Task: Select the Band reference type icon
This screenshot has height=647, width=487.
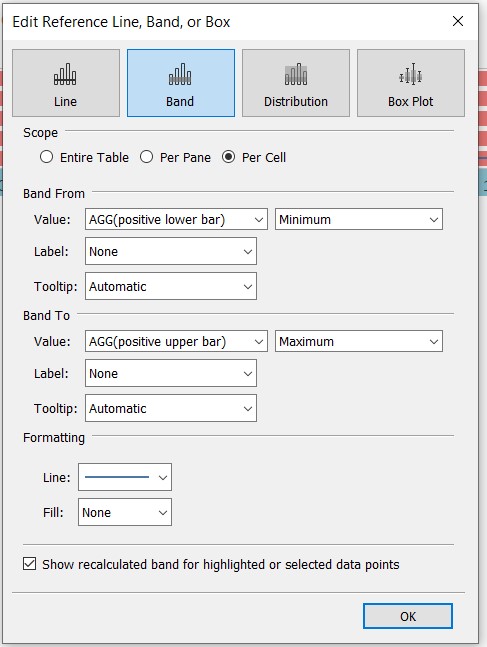Action: click(x=181, y=83)
